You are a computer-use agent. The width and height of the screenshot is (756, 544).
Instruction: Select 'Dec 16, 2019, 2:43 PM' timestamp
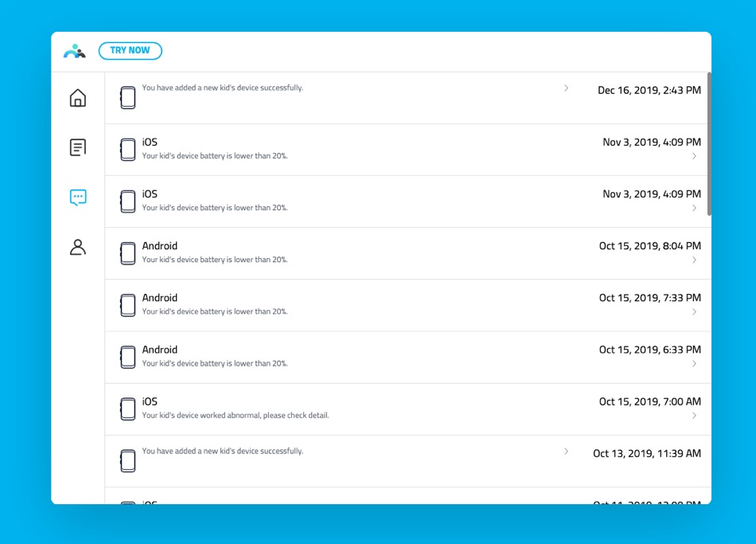pos(649,90)
